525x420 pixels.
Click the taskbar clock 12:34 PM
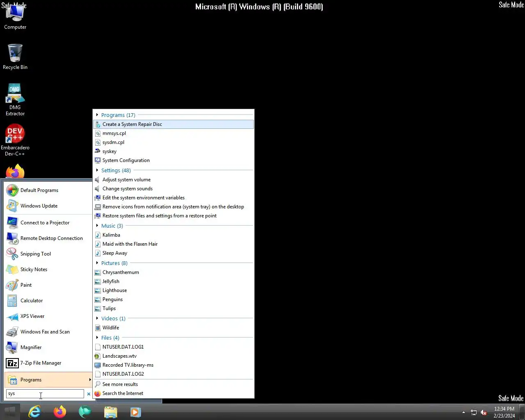click(x=504, y=409)
